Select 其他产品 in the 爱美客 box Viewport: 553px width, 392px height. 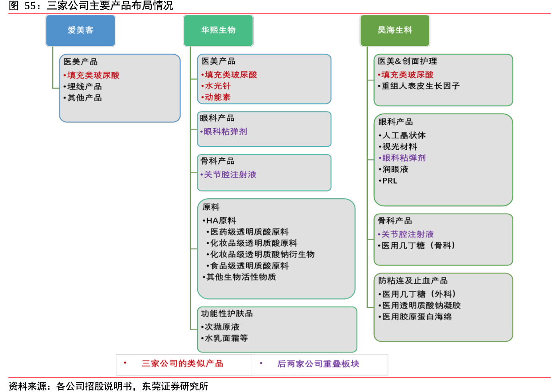pos(84,98)
